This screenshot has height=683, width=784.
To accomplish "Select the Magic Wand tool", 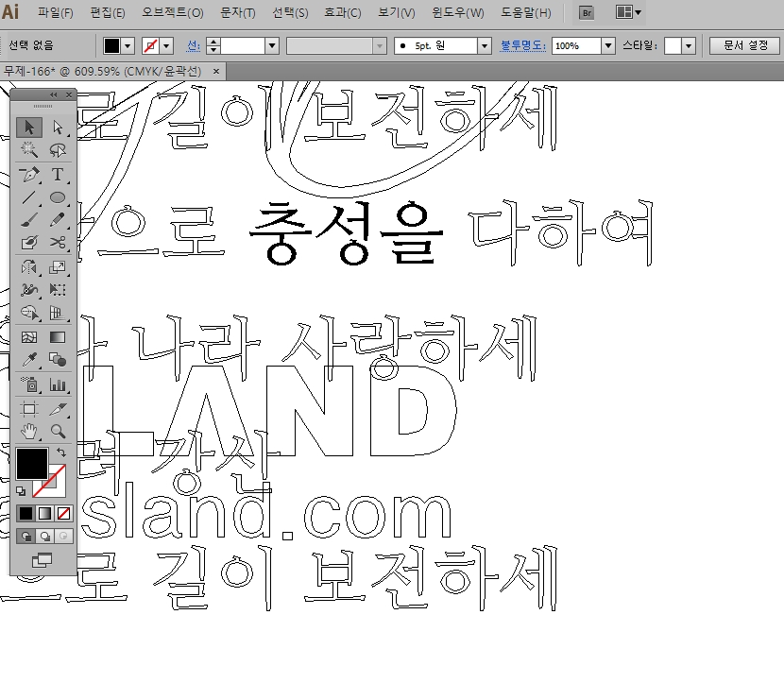I will click(x=29, y=150).
